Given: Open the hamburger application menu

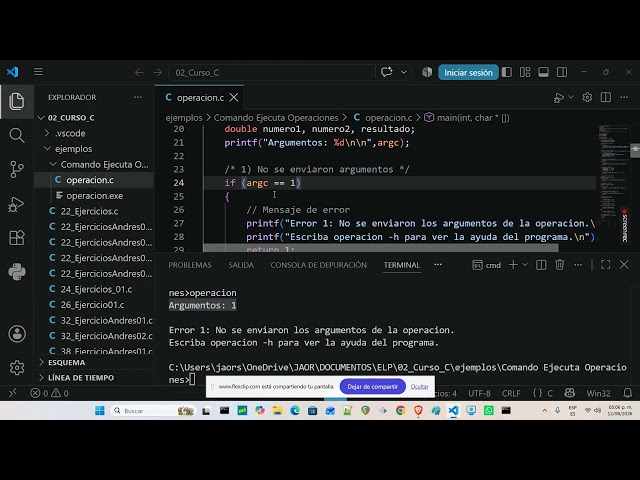Looking at the screenshot, I should click(x=38, y=72).
